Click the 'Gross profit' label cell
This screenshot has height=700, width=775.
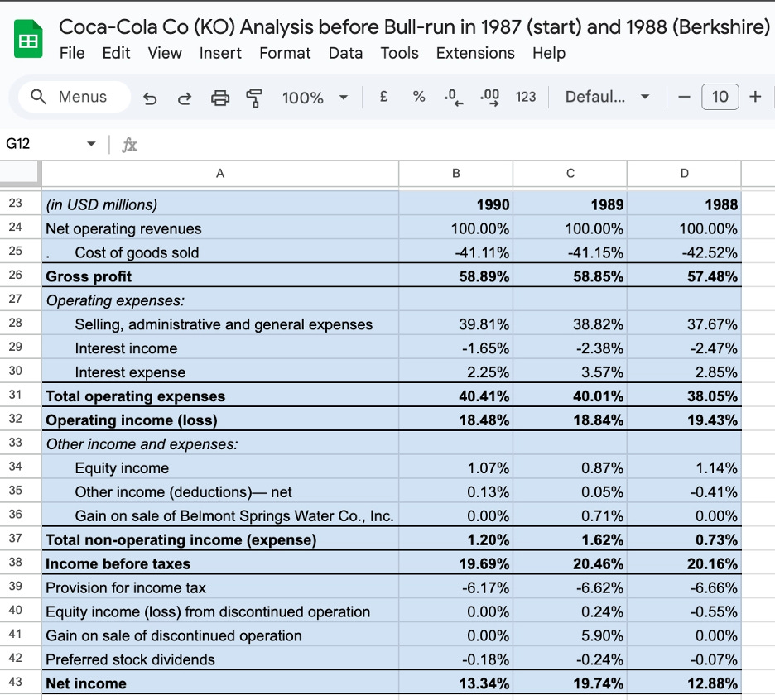click(x=220, y=276)
